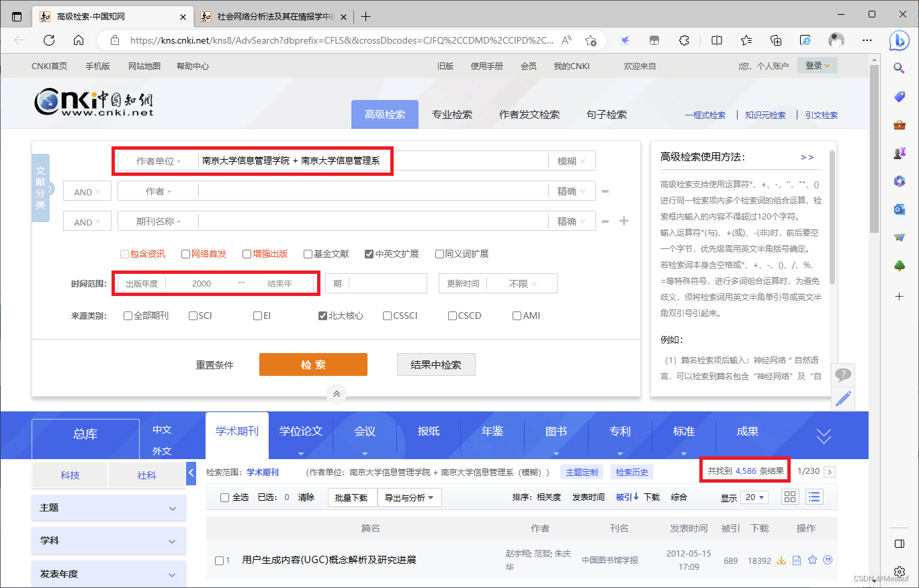This screenshot has width=919, height=588.
Task: Click the 起始年 input showing 2000
Action: [x=202, y=284]
